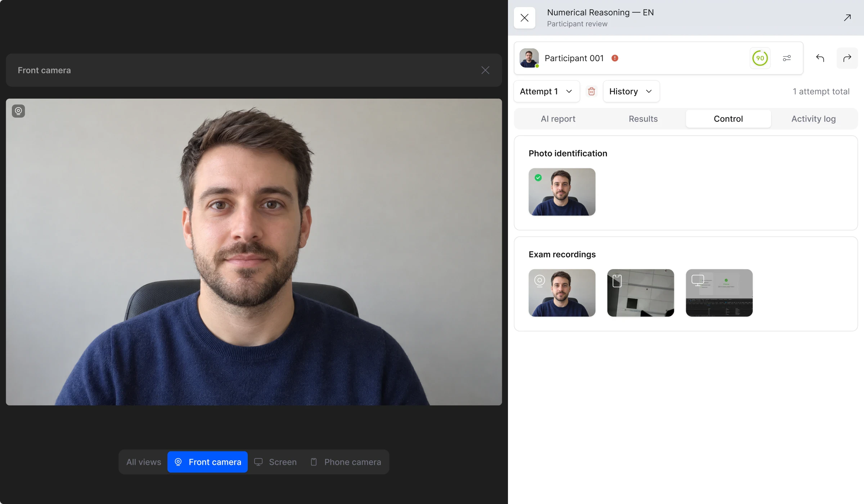Open the screen recording thumbnail
864x504 pixels.
[719, 293]
